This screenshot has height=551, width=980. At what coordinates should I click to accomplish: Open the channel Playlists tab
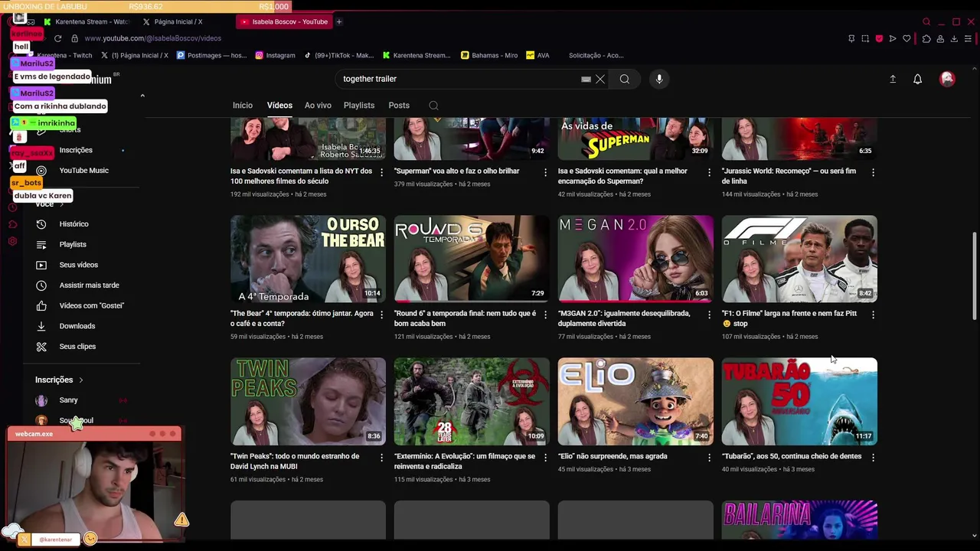359,106
